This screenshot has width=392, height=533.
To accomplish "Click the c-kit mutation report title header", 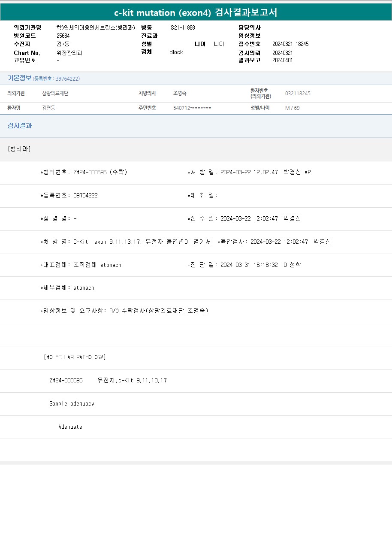I will pyautogui.click(x=196, y=12).
